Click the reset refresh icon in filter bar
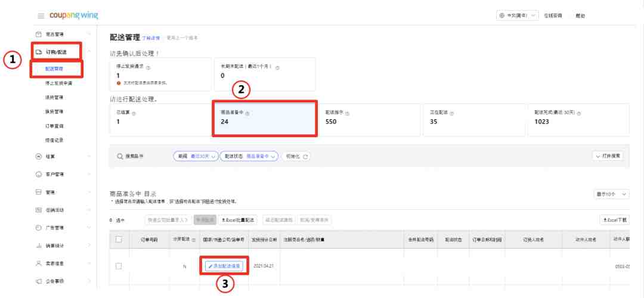This screenshot has width=644, height=298. pyautogui.click(x=305, y=156)
